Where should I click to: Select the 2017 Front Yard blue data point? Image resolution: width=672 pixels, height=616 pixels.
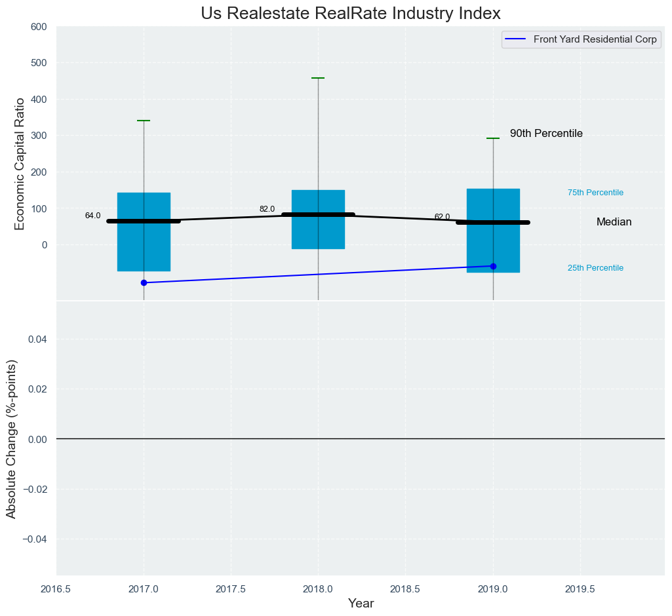[144, 282]
